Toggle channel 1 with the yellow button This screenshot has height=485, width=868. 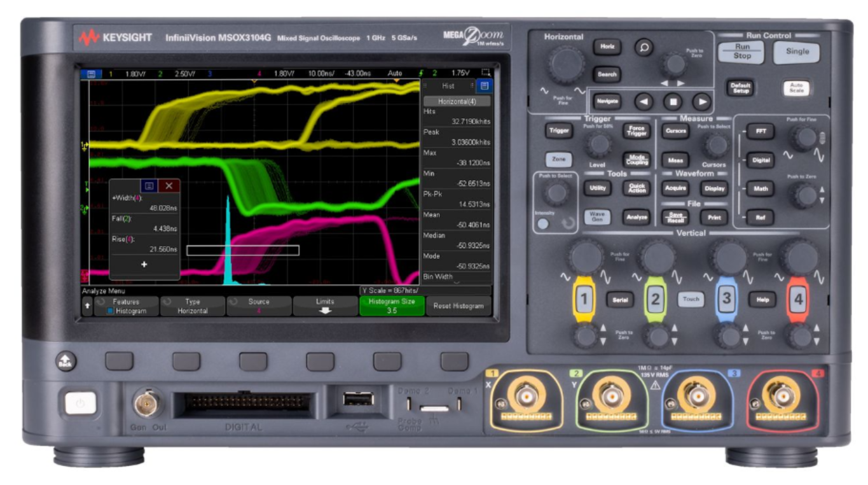(584, 298)
